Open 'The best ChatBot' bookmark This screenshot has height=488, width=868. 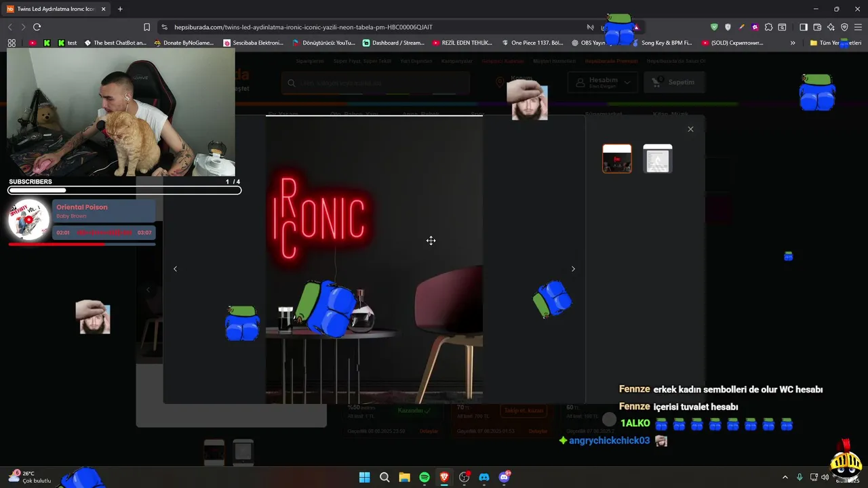(115, 43)
